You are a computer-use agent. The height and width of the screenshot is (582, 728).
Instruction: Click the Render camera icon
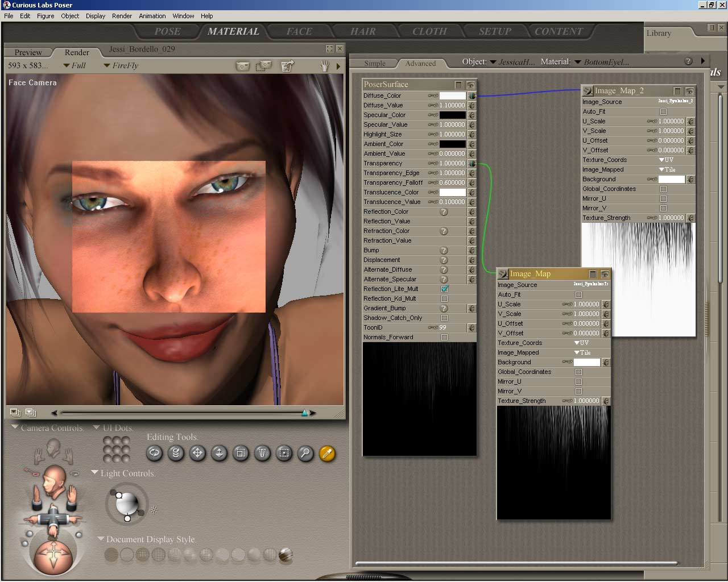pos(243,66)
